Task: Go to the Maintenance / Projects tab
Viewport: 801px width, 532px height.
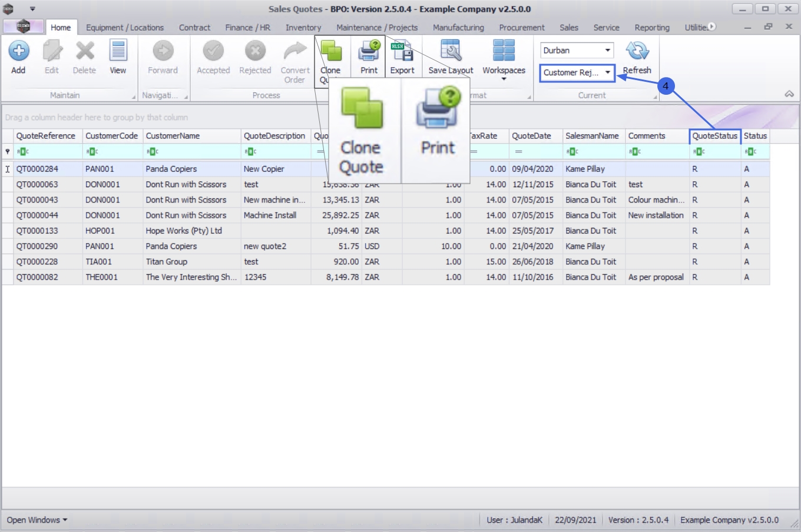Action: click(377, 28)
